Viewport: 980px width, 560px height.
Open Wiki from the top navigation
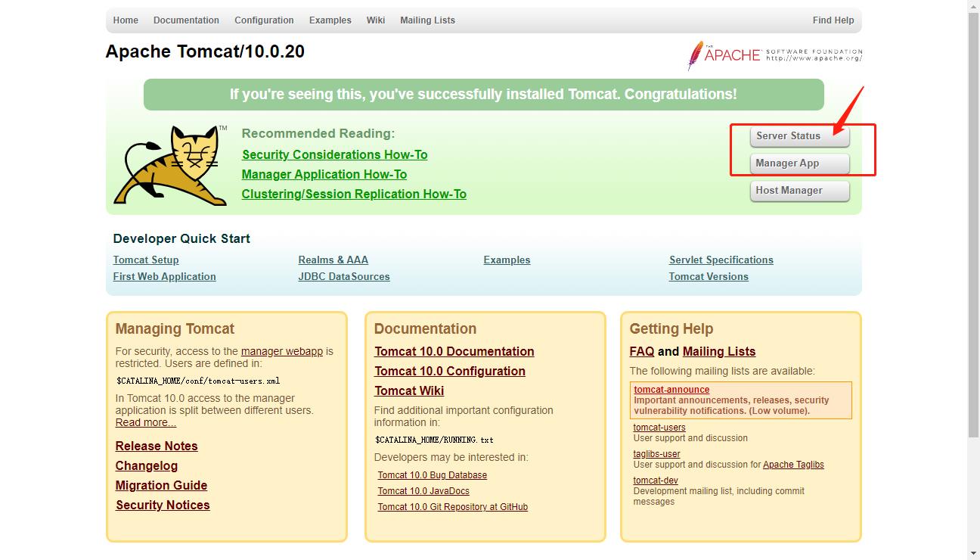click(x=376, y=20)
